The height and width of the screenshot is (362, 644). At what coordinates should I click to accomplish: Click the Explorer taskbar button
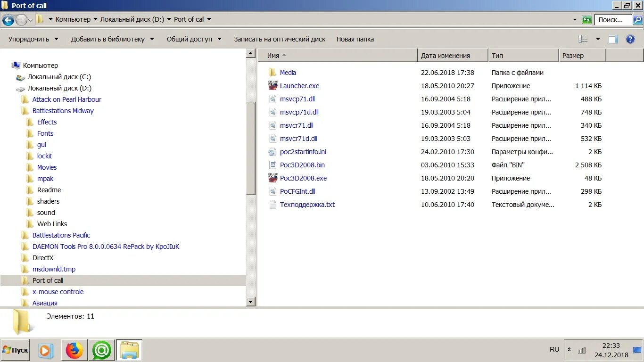coord(129,350)
